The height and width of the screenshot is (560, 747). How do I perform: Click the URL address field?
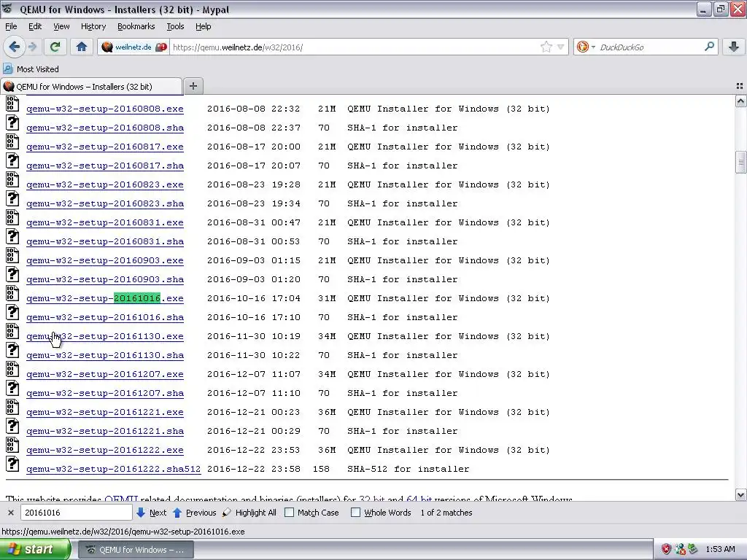pos(355,47)
